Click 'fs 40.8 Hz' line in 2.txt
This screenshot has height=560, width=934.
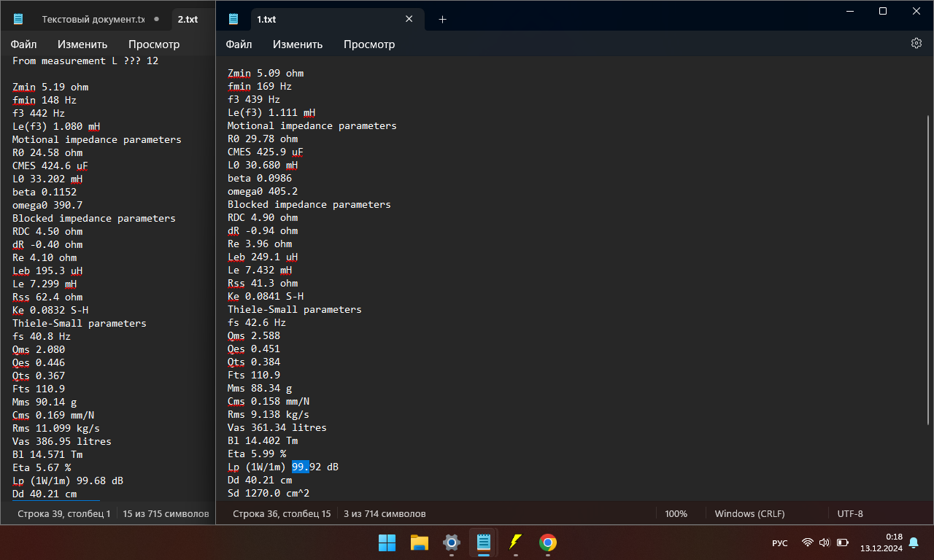(x=42, y=336)
